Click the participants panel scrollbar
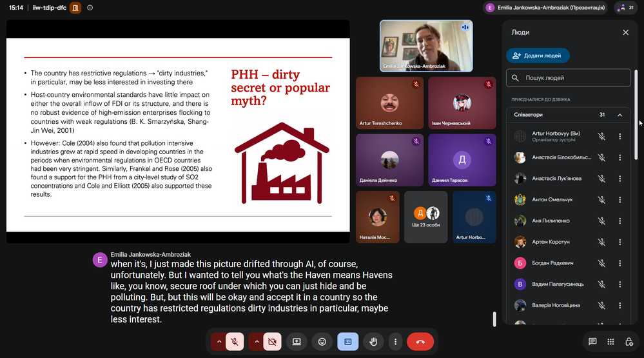The height and width of the screenshot is (358, 644). [636, 115]
